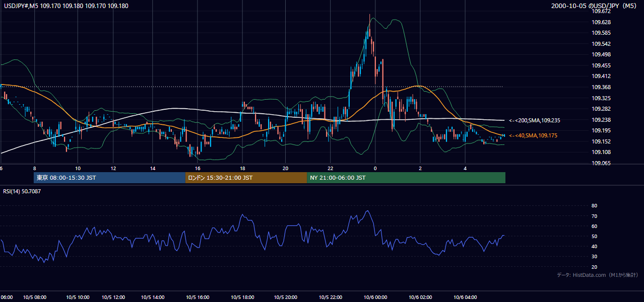Click price level 109.282 on the axis
644x302 pixels.
tap(602, 109)
